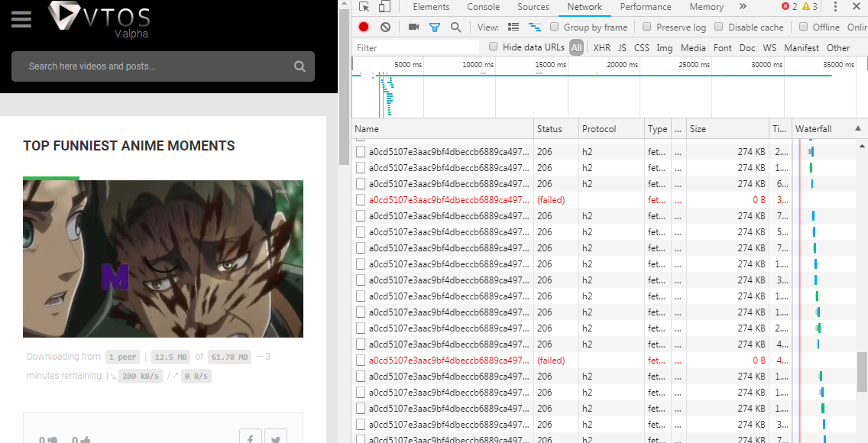Clear the network log
Viewport: 868px width, 443px height.
click(x=385, y=27)
